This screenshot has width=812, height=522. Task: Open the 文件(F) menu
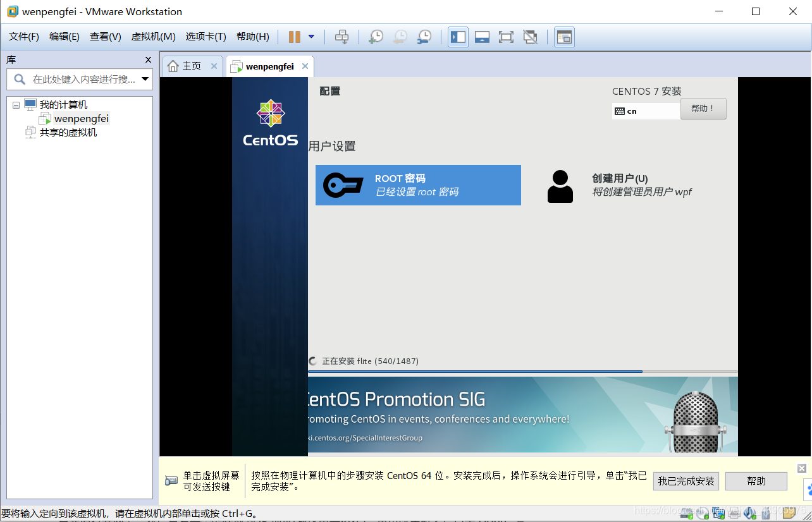[x=24, y=37]
